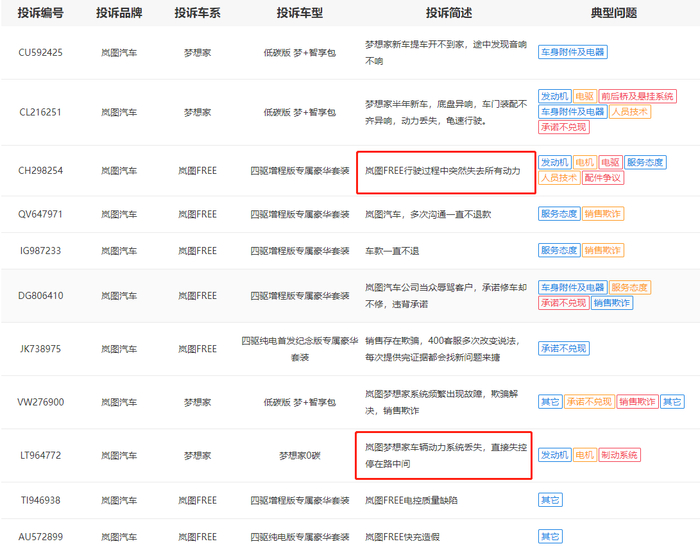Click the 车身附件及电器 tag in row CU592425
This screenshot has height=553, width=700.
(x=573, y=52)
